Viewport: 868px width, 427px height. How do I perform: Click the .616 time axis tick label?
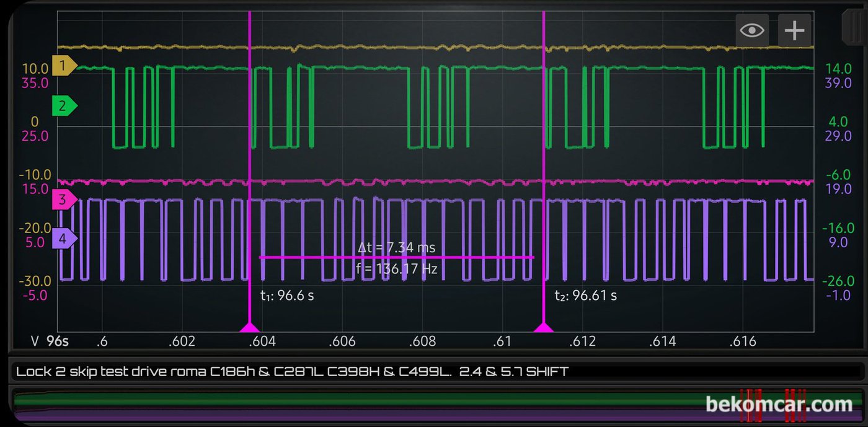tap(743, 341)
